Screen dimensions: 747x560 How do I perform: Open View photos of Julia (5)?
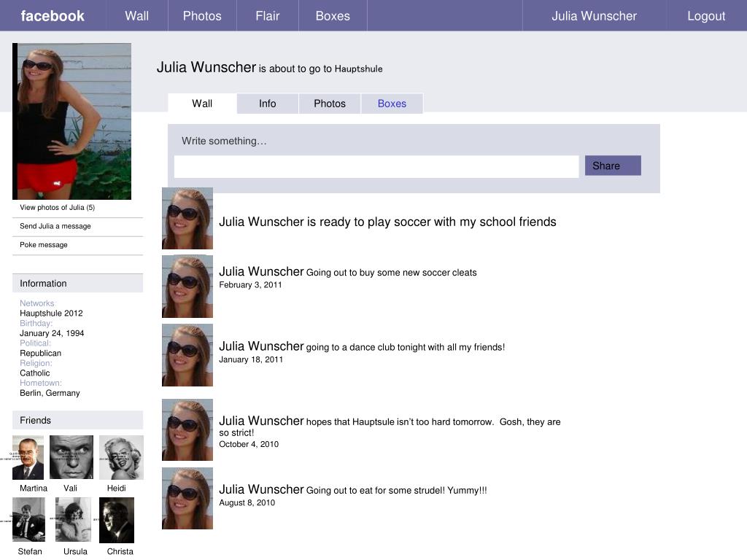click(x=57, y=207)
